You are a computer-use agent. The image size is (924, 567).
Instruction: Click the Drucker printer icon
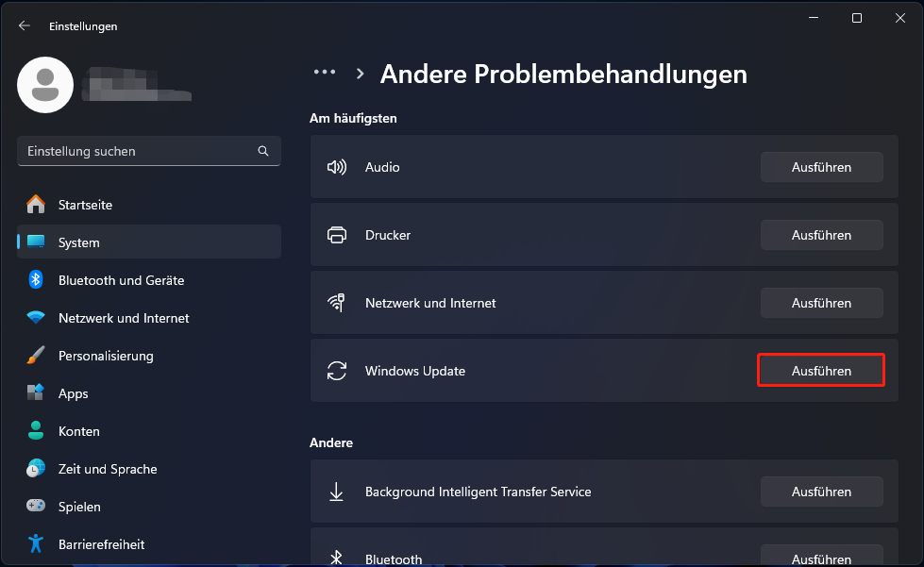click(337, 235)
